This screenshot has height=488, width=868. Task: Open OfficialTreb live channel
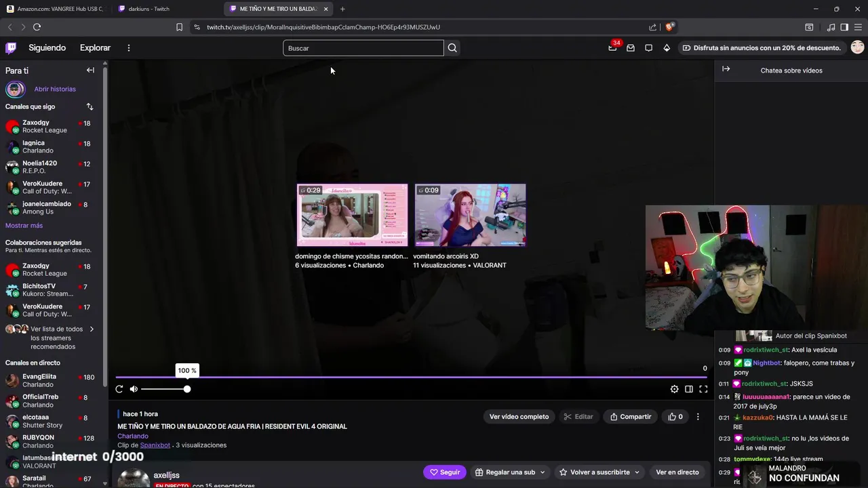pos(53,401)
